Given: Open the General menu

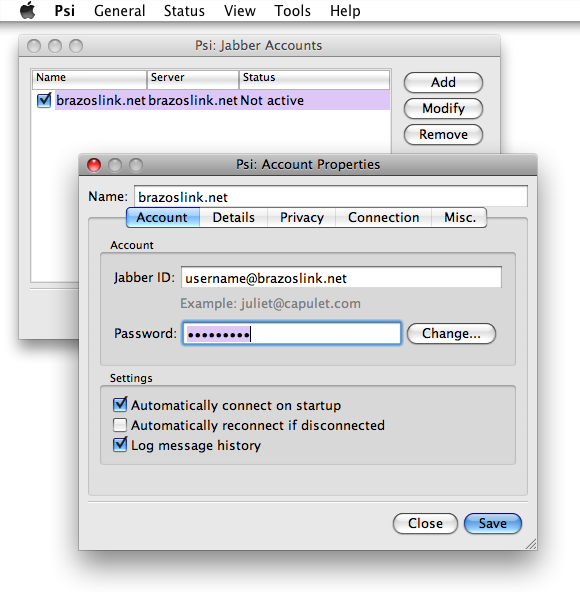Looking at the screenshot, I should [119, 11].
